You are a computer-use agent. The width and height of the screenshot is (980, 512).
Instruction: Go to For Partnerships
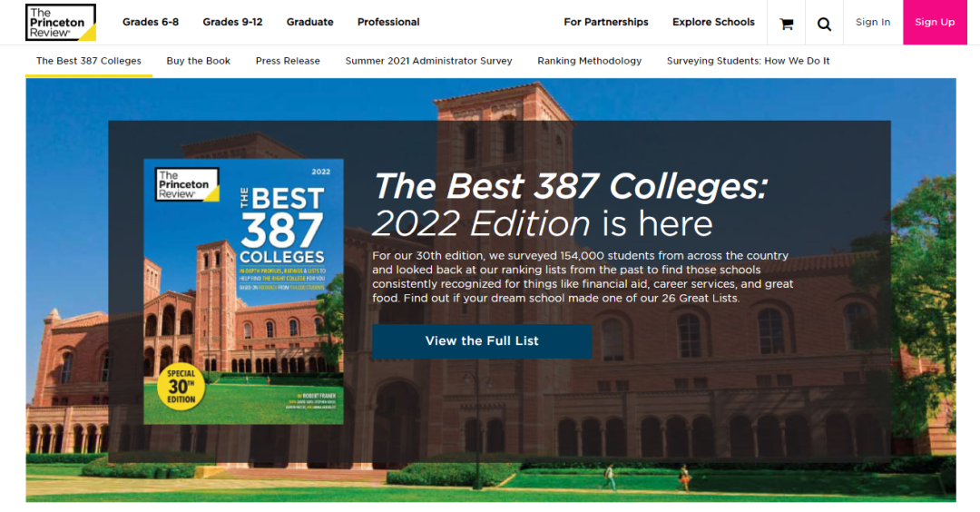click(605, 22)
